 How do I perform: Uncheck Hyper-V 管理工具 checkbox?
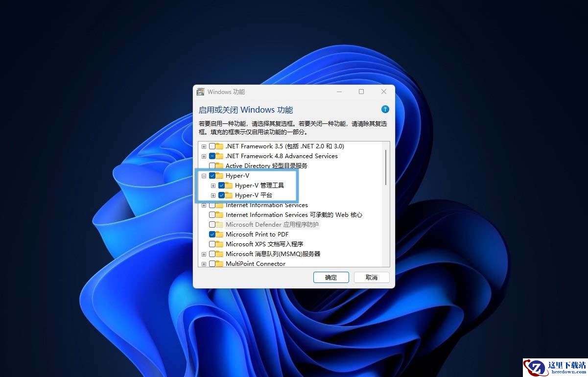(221, 185)
